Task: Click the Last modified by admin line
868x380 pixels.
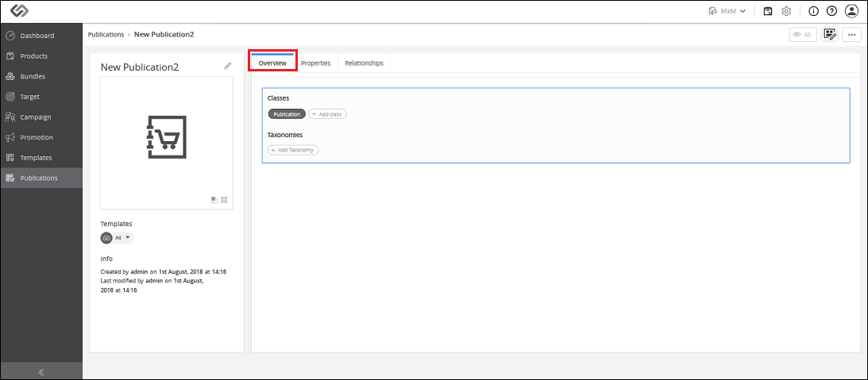Action: pyautogui.click(x=152, y=285)
